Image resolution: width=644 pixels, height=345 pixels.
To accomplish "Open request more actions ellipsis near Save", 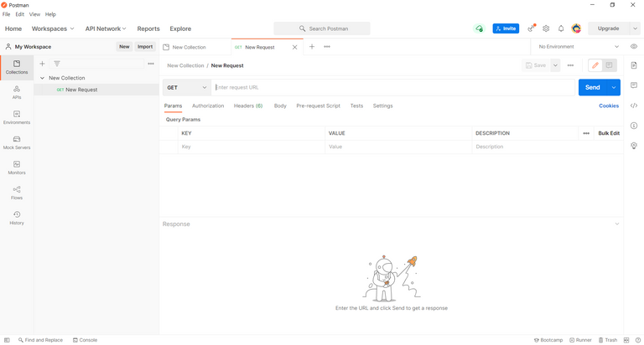I will [x=570, y=65].
